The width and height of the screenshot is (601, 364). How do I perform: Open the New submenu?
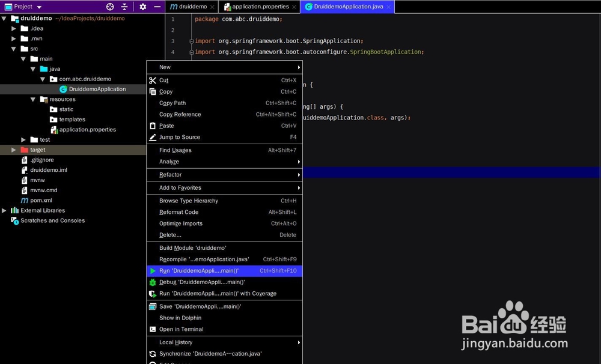point(225,67)
